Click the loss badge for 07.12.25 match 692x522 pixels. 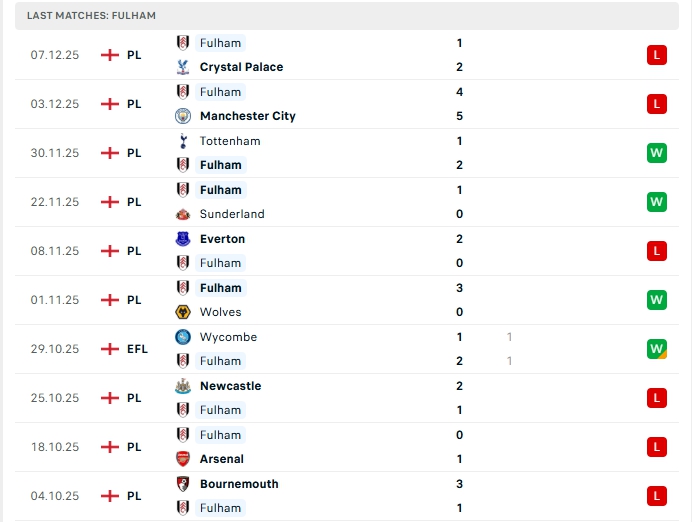pyautogui.click(x=656, y=55)
